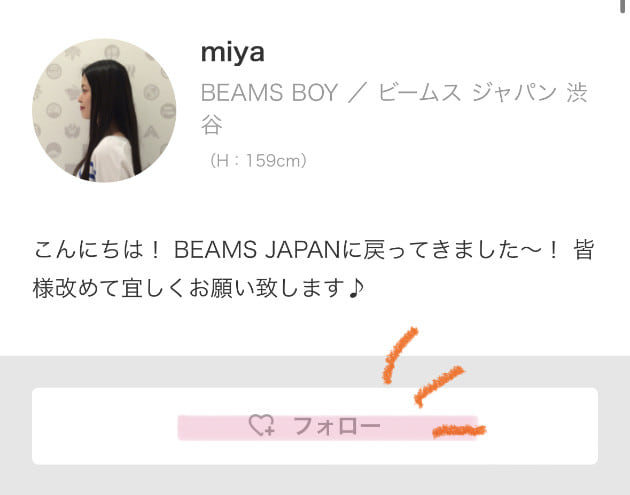
Task: Click the scrollbar at top right edge
Action: point(626,6)
